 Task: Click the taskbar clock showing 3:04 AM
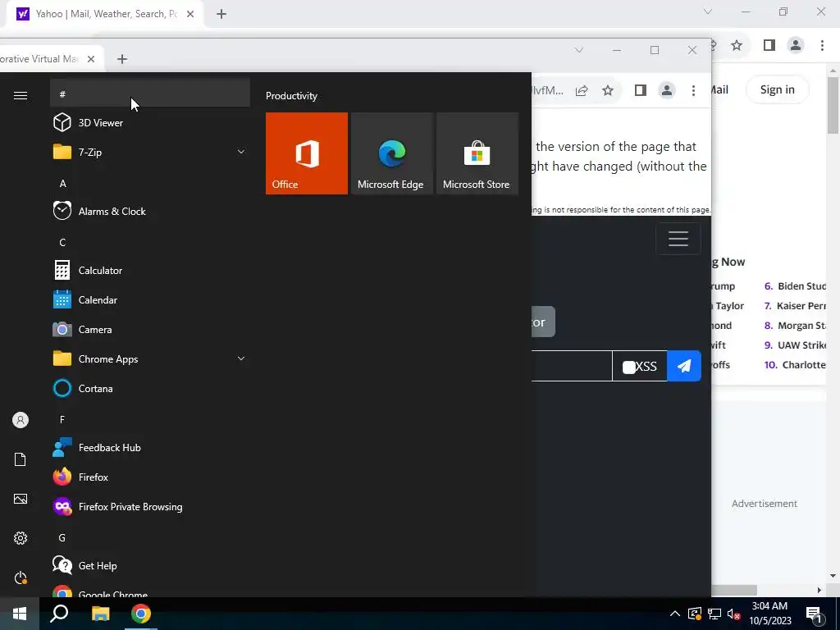pyautogui.click(x=769, y=614)
